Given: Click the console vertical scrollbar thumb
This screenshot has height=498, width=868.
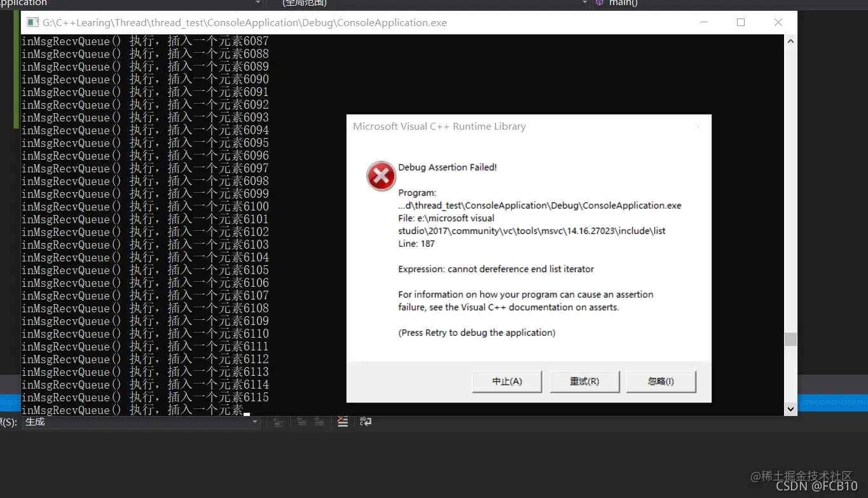Looking at the screenshot, I should pyautogui.click(x=790, y=339).
